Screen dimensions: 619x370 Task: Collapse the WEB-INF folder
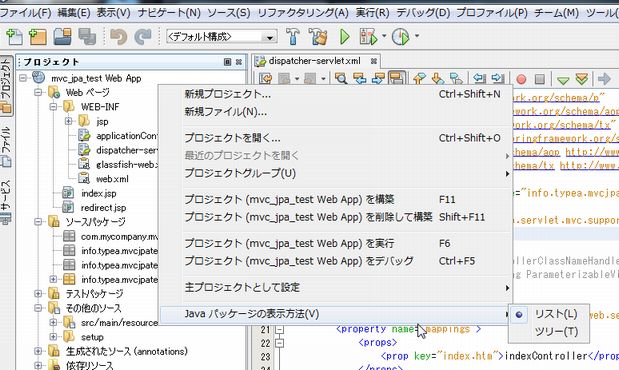tap(53, 107)
